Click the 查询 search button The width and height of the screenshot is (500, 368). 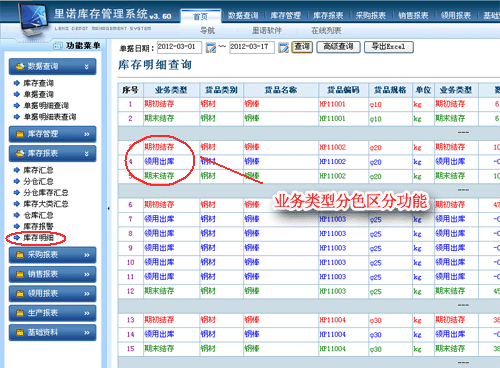(x=302, y=47)
